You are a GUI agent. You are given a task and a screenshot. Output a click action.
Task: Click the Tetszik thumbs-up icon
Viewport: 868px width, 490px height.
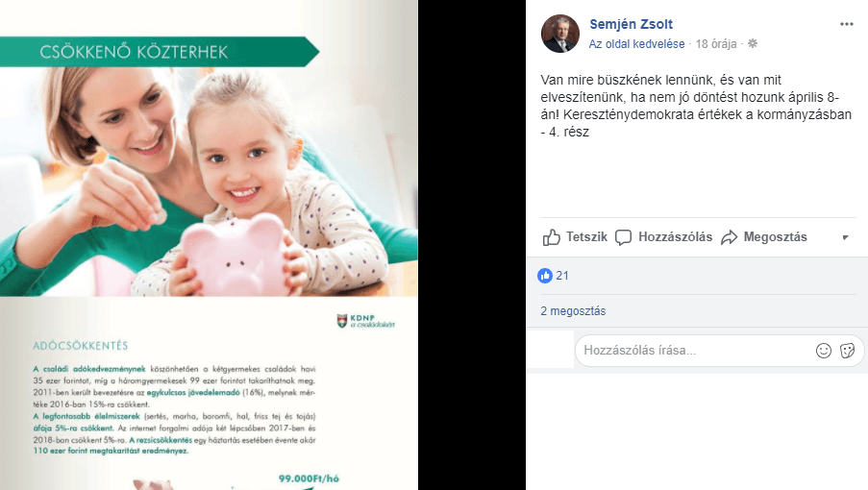(552, 237)
